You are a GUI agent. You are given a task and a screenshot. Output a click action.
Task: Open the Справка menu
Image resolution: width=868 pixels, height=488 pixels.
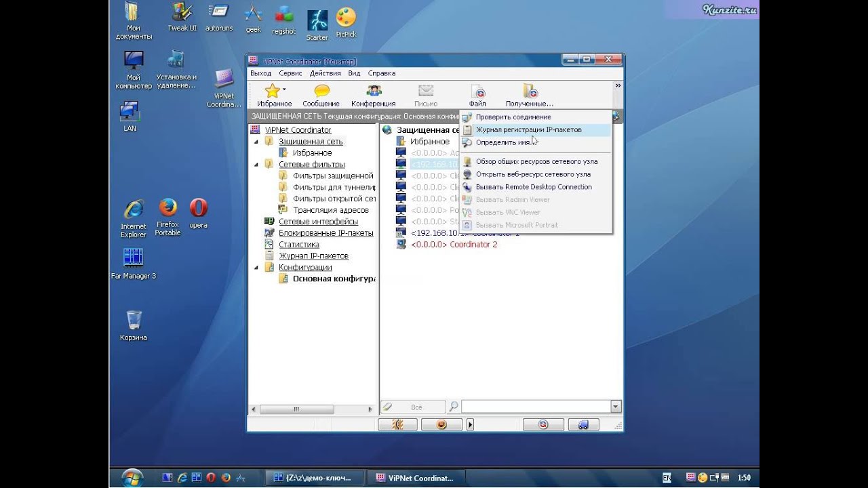point(382,73)
